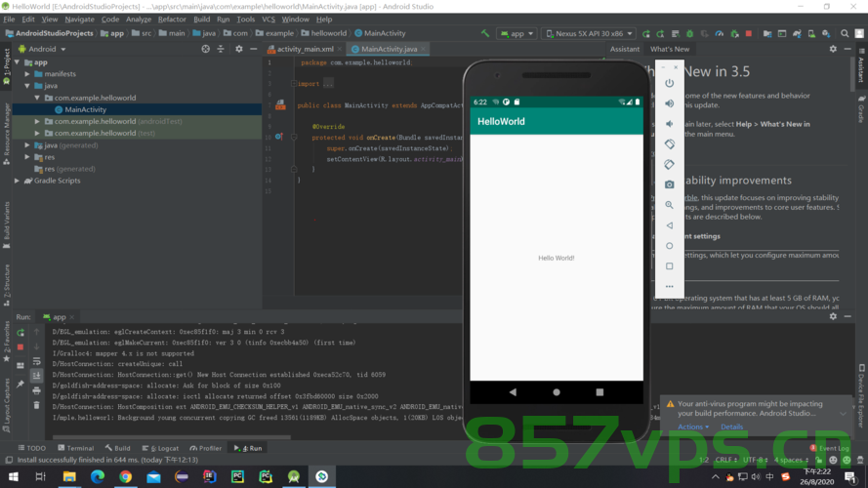868x488 pixels.
Task: Click the Make Project hammer icon
Action: pos(485,34)
